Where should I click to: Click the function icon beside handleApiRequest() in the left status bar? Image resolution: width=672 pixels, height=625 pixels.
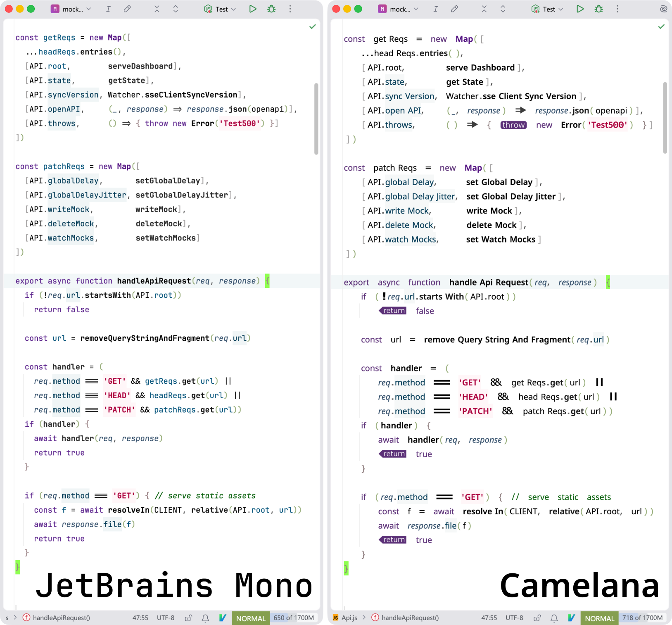[26, 618]
